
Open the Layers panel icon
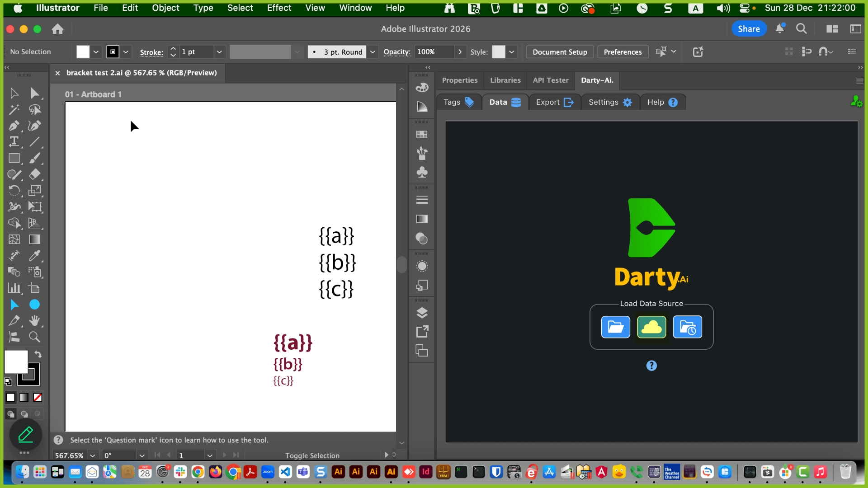[x=422, y=313]
